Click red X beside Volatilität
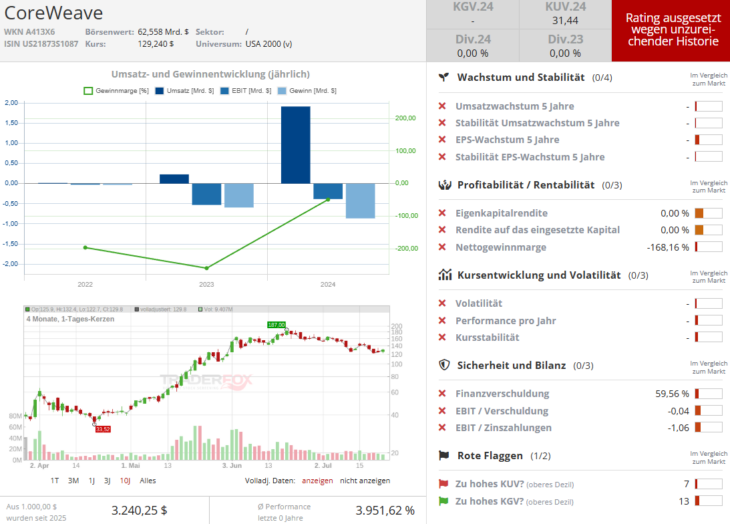The height and width of the screenshot is (524, 730). tap(442, 303)
